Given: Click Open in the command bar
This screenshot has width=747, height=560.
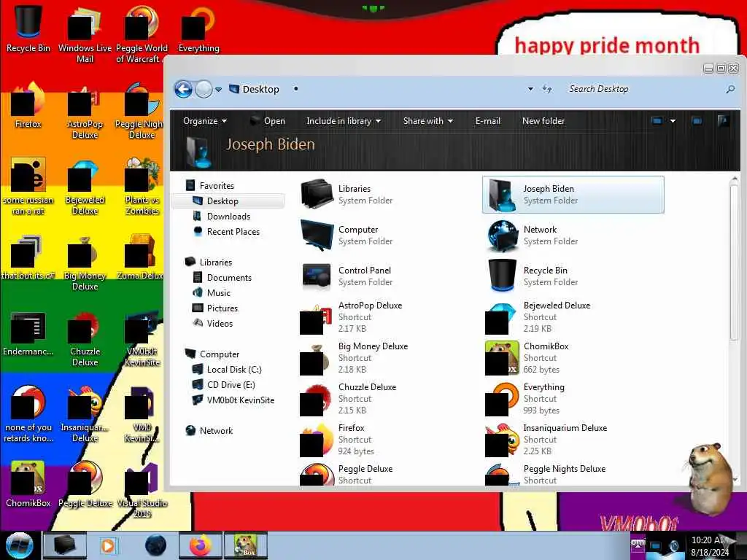Looking at the screenshot, I should pyautogui.click(x=267, y=121).
